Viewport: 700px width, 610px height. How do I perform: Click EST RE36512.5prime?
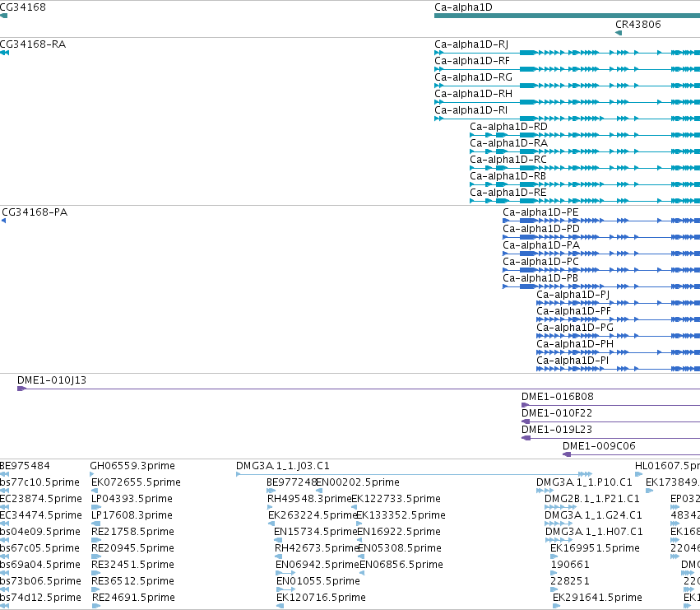[x=132, y=581]
